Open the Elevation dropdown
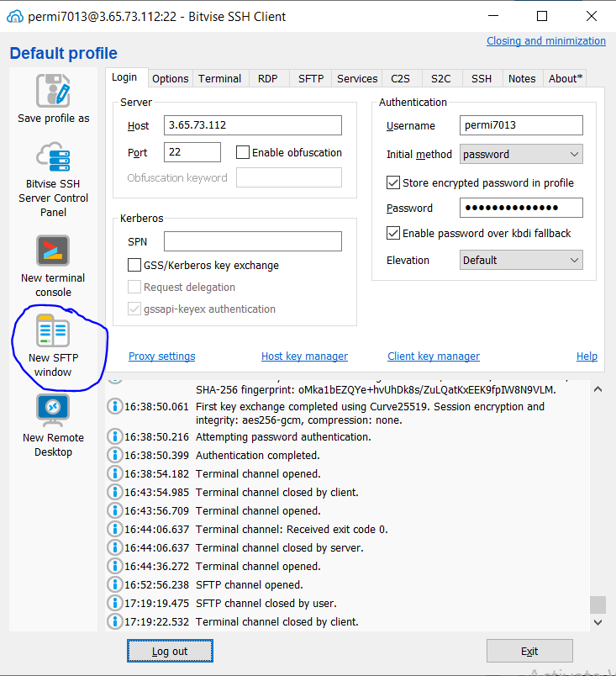The height and width of the screenshot is (676, 616). pyautogui.click(x=521, y=260)
